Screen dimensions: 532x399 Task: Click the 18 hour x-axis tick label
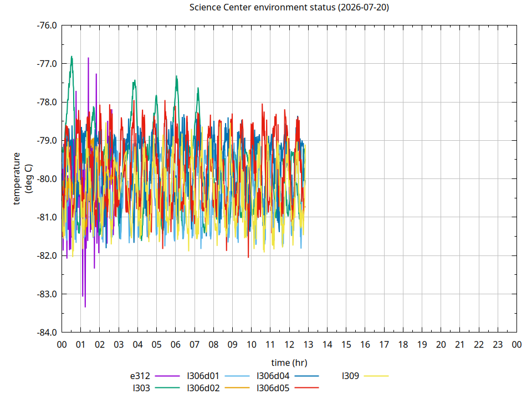(x=403, y=345)
